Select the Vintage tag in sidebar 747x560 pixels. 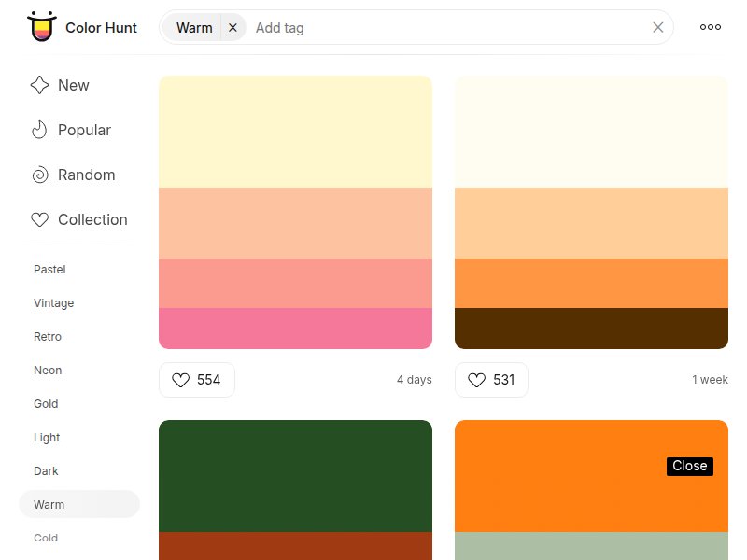53,303
